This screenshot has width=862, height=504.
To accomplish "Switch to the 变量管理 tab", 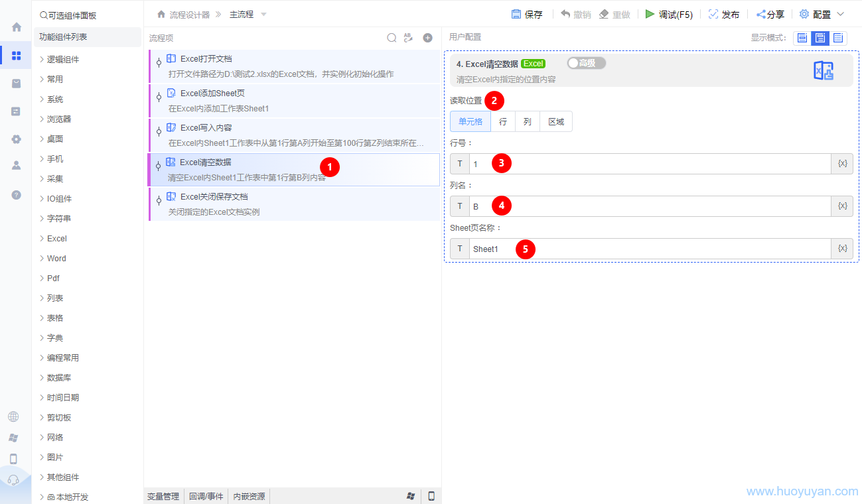I will coord(163,496).
